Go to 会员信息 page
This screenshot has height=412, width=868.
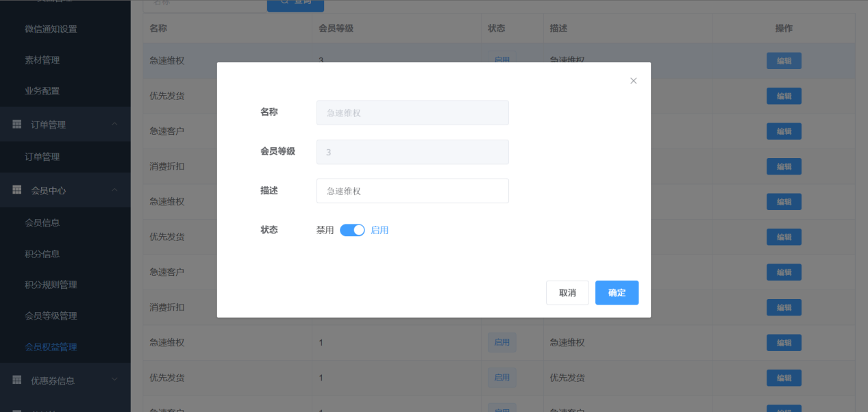tap(42, 222)
